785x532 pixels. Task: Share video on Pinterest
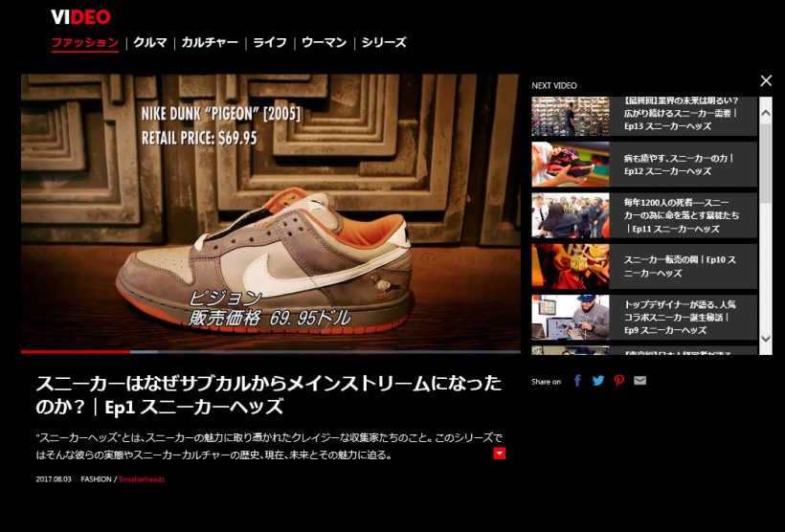[x=619, y=381]
